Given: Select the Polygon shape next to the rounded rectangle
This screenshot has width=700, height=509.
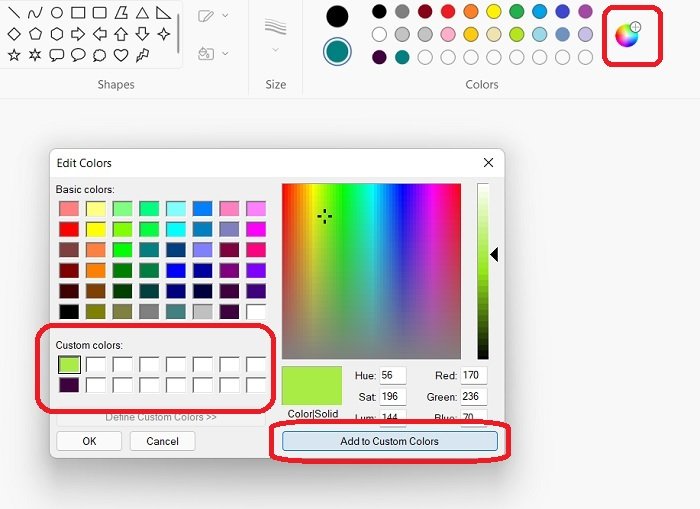Looking at the screenshot, I should tap(121, 13).
